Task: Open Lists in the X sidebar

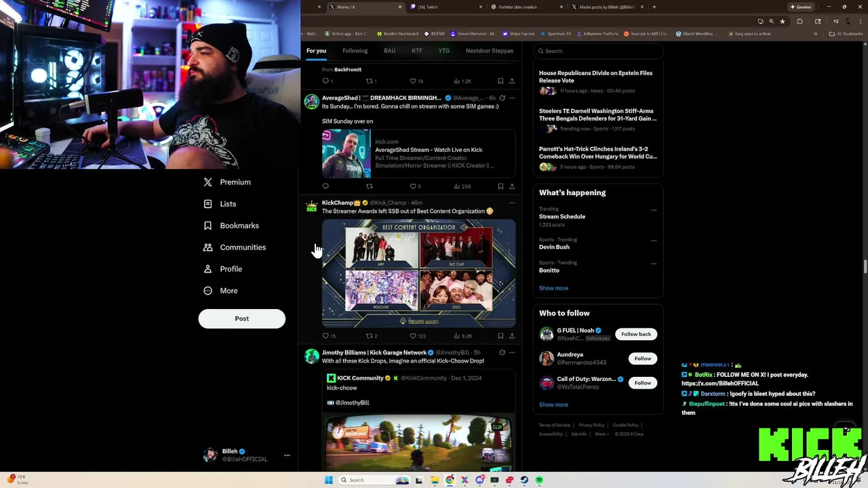Action: pyautogui.click(x=220, y=203)
